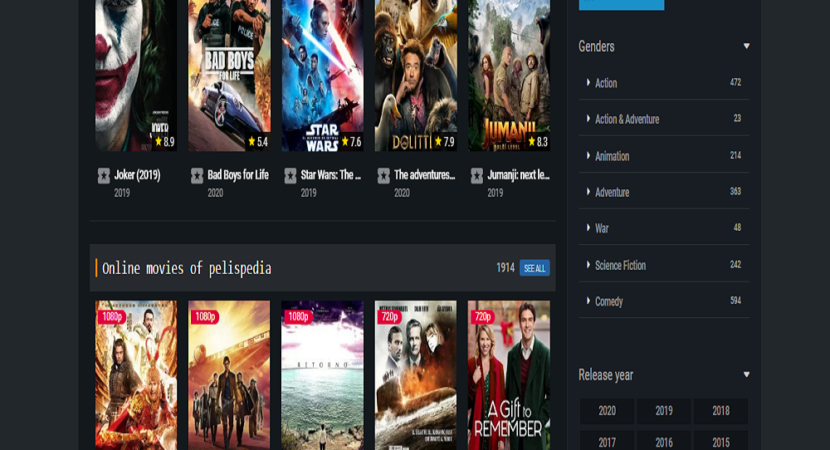Viewport: 830px width, 450px height.
Task: Filter by release year 2018
Action: tap(721, 411)
